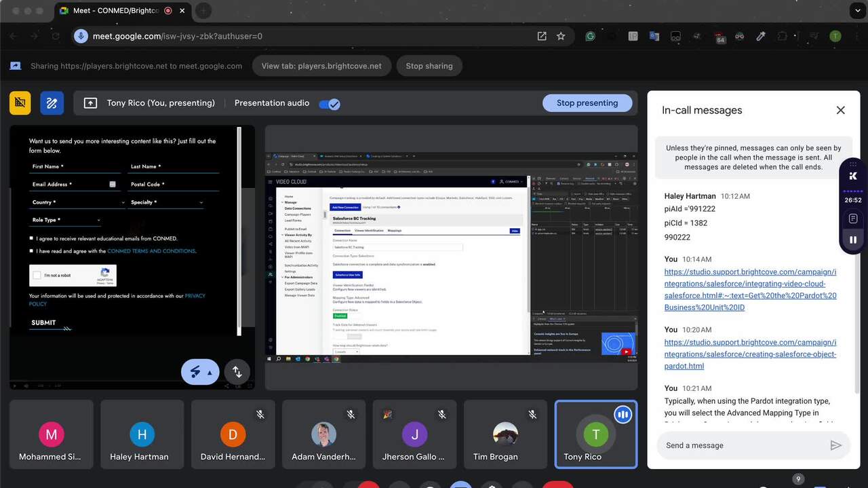Click the present-screen icon beside Tony Rico
Viewport: 868px width, 488px height.
[90, 103]
